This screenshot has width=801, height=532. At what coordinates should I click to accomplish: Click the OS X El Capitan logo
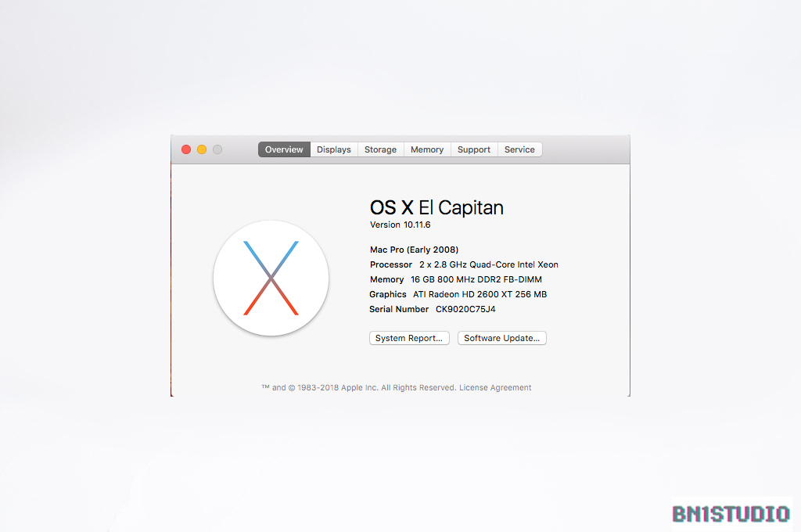pyautogui.click(x=271, y=278)
